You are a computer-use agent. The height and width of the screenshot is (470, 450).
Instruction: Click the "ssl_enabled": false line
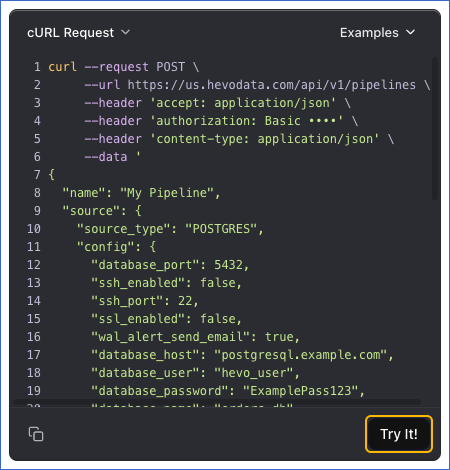pyautogui.click(x=167, y=319)
